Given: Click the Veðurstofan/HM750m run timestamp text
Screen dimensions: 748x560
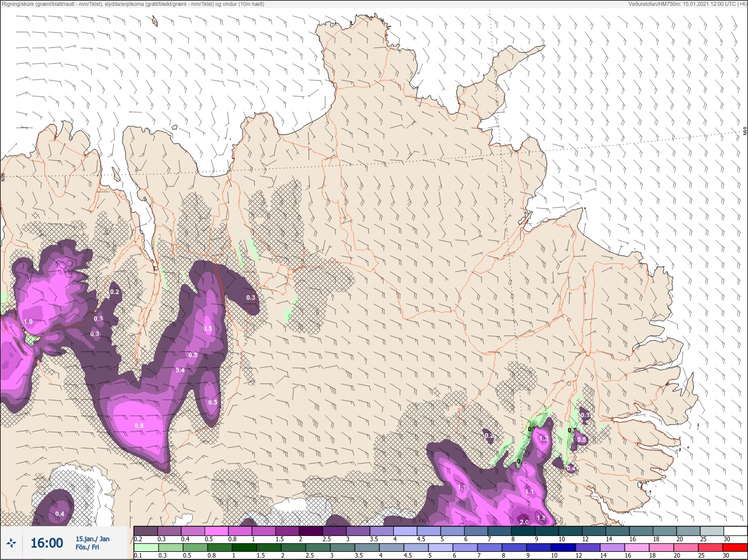Looking at the screenshot, I should (687, 4).
